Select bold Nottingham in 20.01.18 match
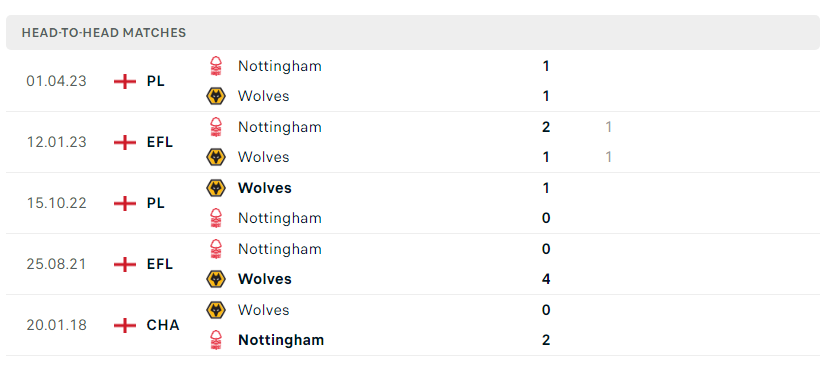 tap(281, 340)
